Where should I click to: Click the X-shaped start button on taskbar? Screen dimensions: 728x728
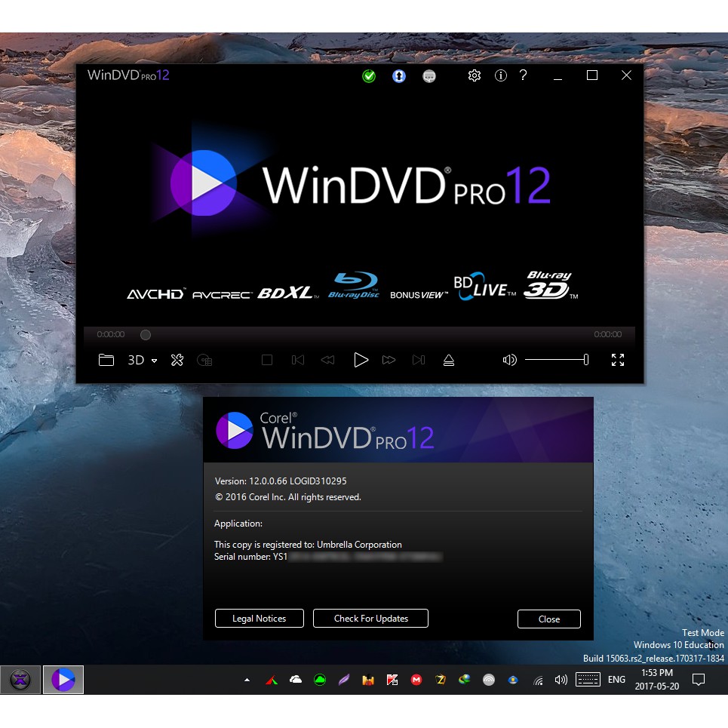click(20, 680)
